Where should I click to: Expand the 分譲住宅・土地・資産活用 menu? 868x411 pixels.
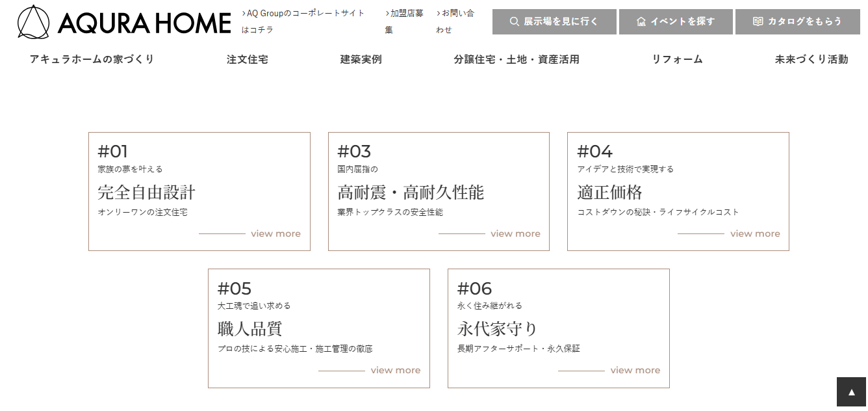coord(516,59)
